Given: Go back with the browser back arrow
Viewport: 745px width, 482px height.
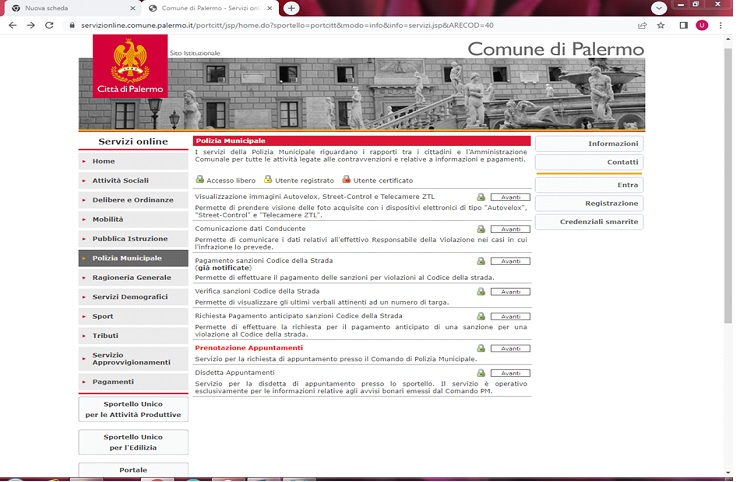Looking at the screenshot, I should (x=12, y=25).
